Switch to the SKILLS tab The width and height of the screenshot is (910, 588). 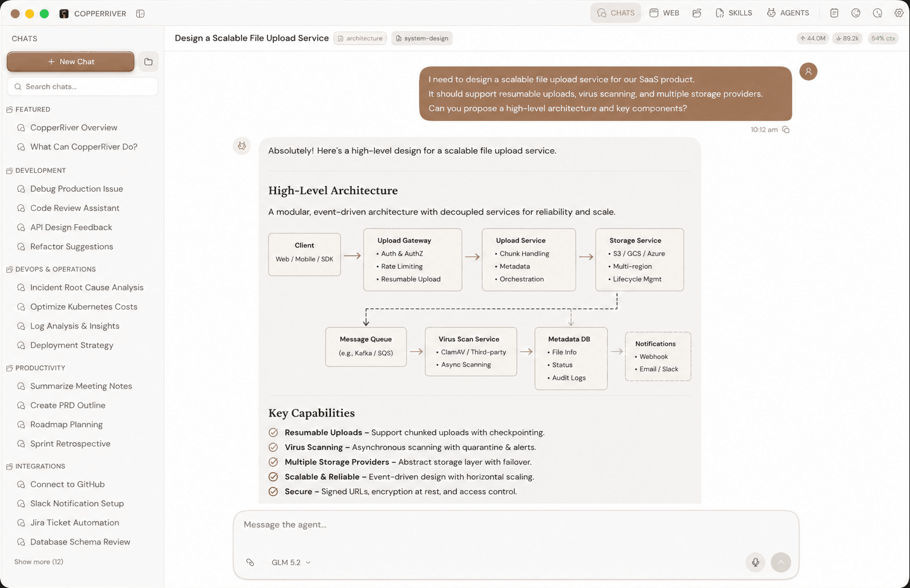pyautogui.click(x=733, y=13)
